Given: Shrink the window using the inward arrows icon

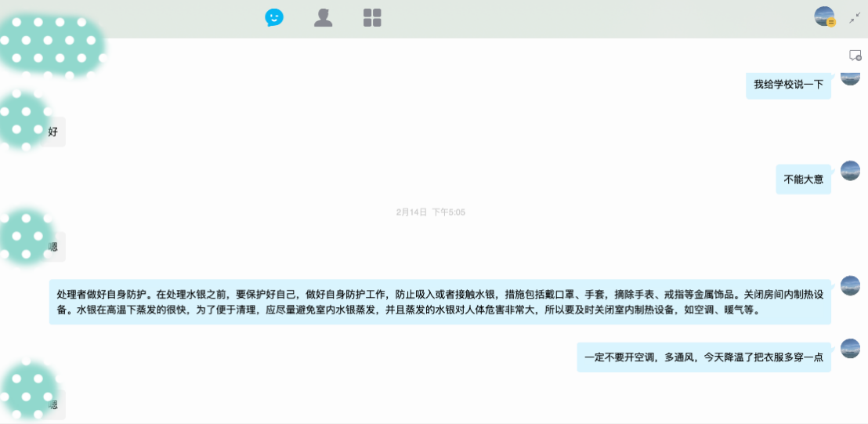Looking at the screenshot, I should pos(854,17).
